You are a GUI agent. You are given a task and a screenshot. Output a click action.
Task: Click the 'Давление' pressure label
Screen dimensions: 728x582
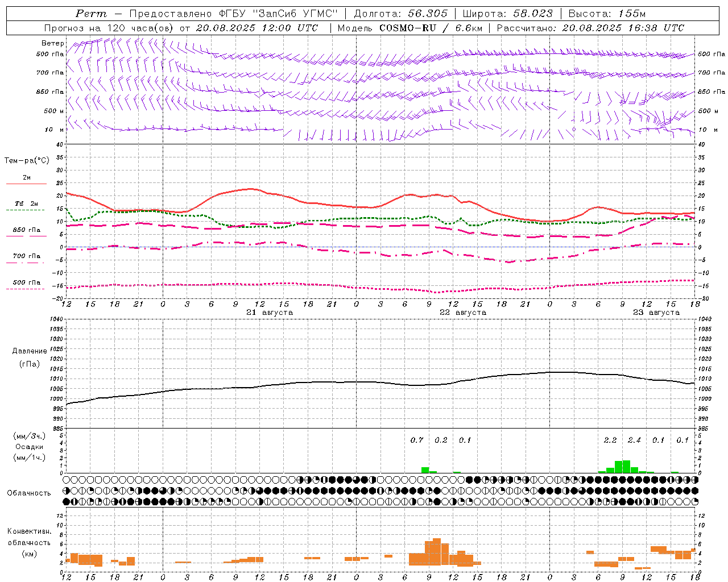point(30,351)
